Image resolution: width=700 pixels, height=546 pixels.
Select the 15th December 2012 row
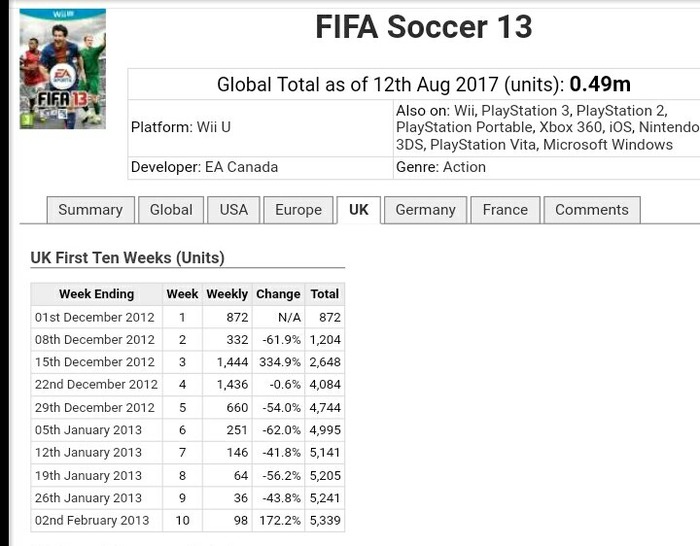tap(188, 362)
